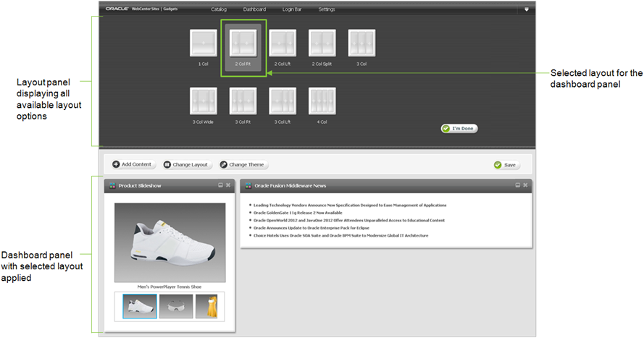Image resolution: width=644 pixels, height=338 pixels.
Task: Click the Add Content button
Action: coord(133,164)
